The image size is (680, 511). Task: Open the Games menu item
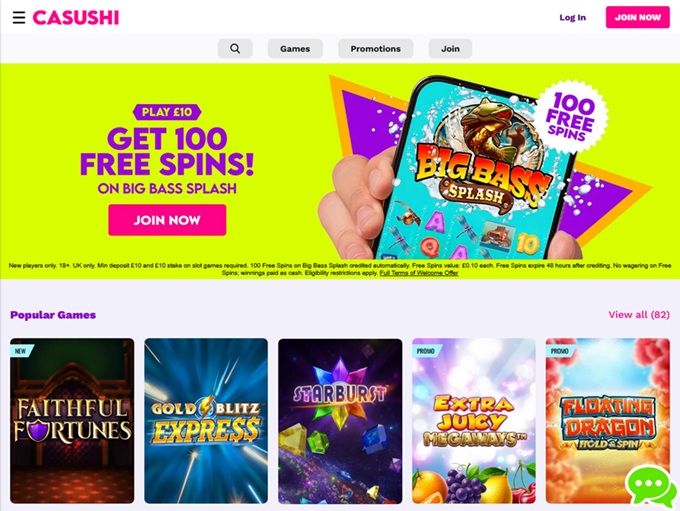(x=295, y=49)
